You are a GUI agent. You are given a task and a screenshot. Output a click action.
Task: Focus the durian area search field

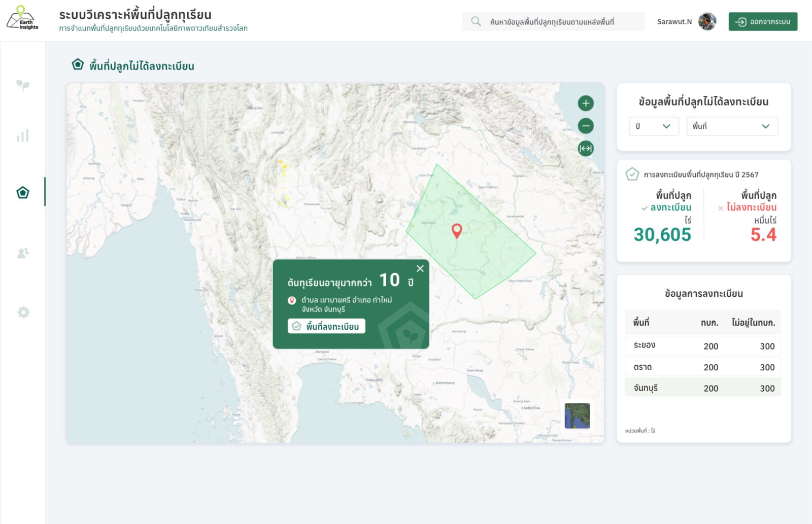coord(553,21)
